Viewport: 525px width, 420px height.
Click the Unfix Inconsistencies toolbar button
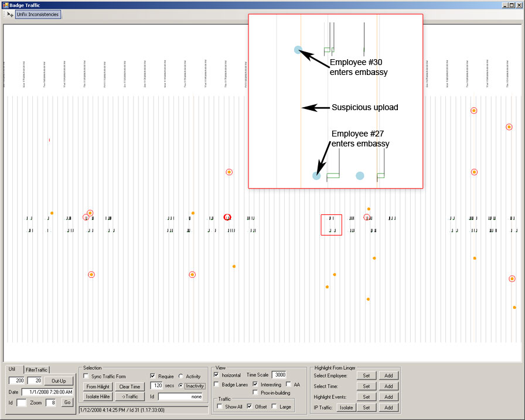(37, 14)
